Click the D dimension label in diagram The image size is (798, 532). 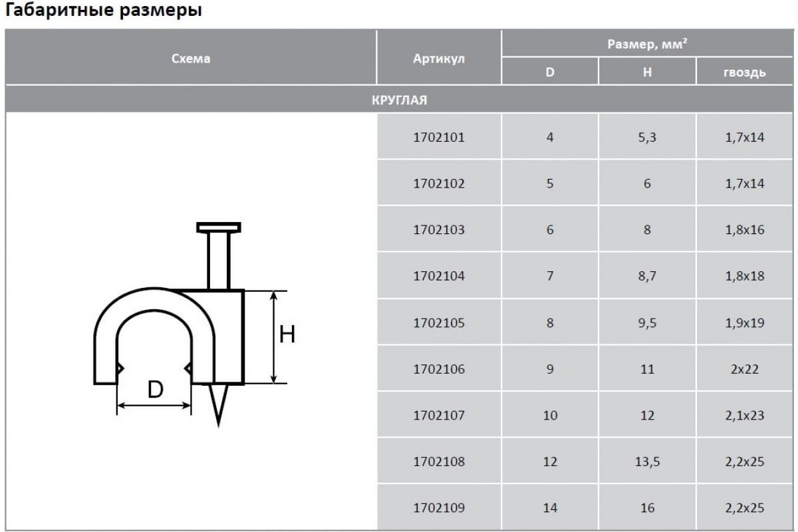click(x=155, y=390)
